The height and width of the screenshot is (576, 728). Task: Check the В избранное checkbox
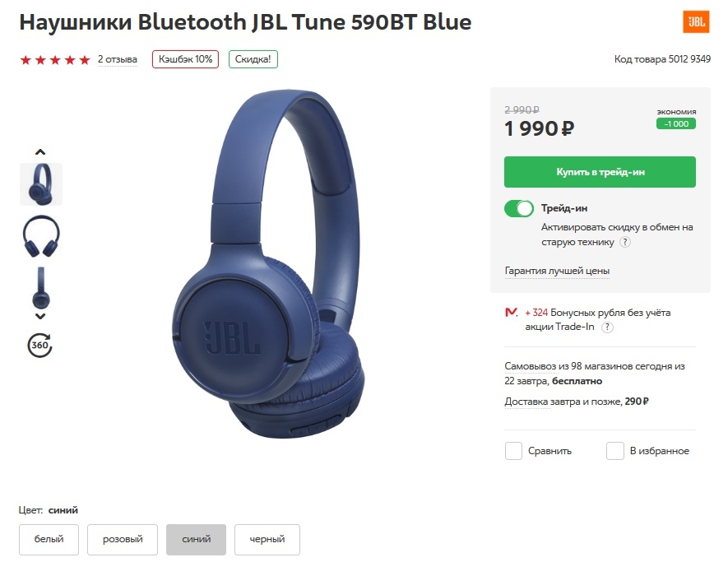click(615, 451)
